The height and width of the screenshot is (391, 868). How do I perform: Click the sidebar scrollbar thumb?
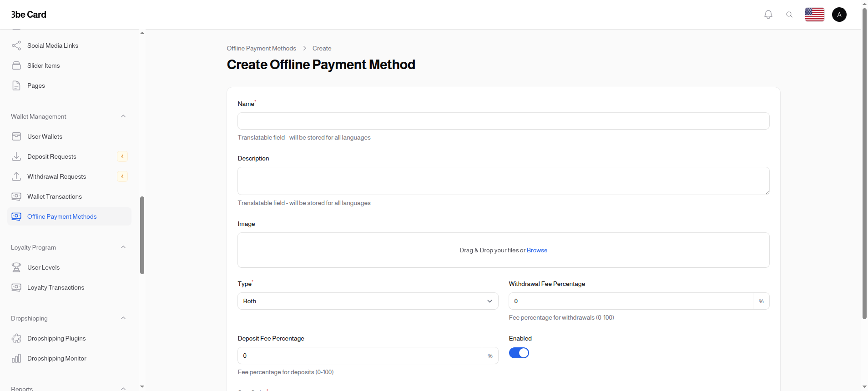point(142,235)
